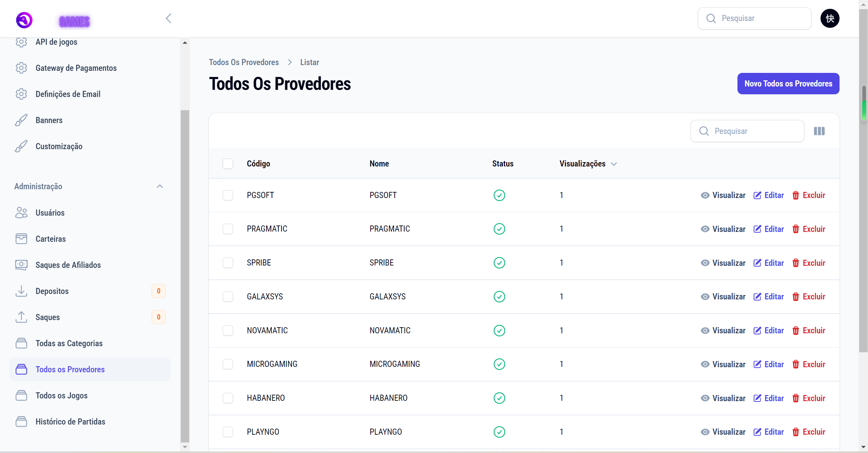Click the Todos Os Provedores breadcrumb link
868x453 pixels.
243,62
